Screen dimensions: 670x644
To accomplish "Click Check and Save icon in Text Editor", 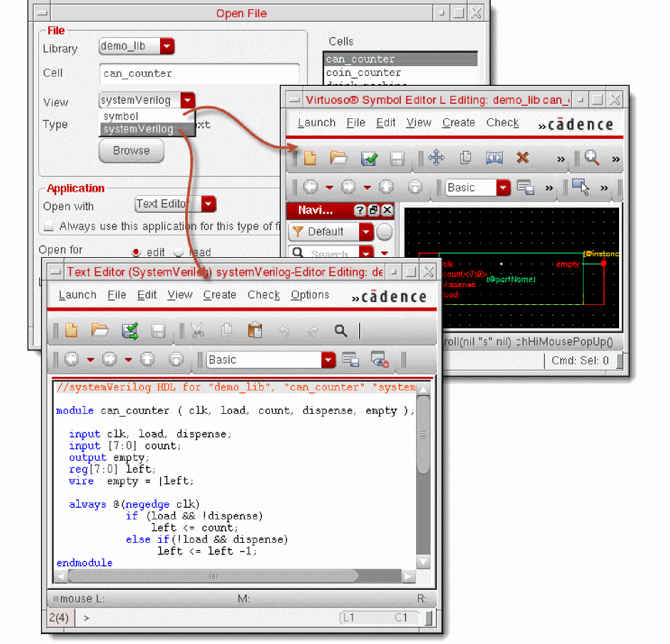I will click(130, 330).
